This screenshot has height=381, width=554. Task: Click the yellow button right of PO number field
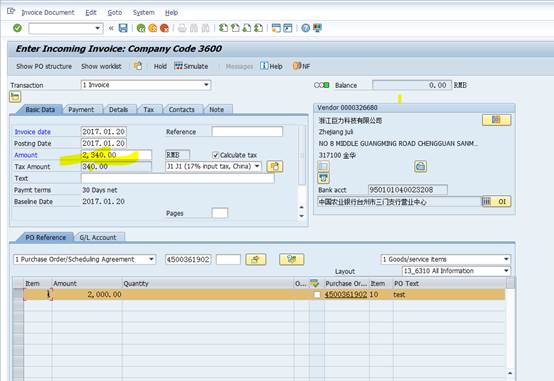255,260
